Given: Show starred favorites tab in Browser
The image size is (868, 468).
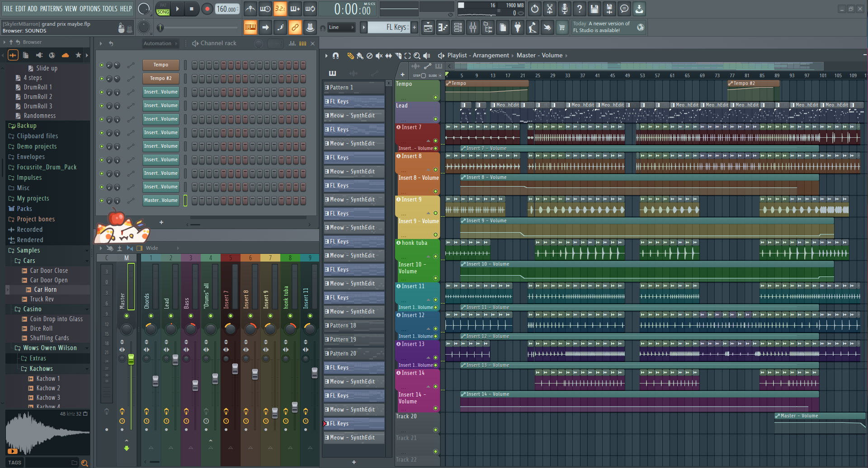Looking at the screenshot, I should pos(78,55).
